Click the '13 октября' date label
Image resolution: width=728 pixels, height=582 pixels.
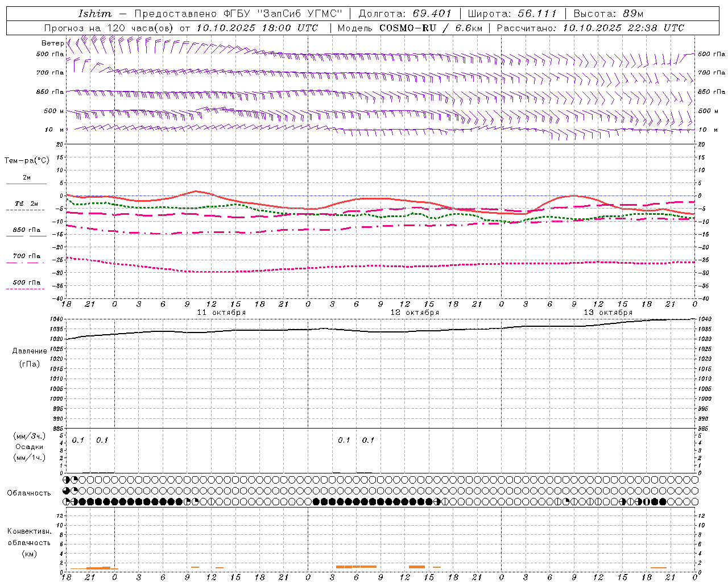tap(608, 313)
